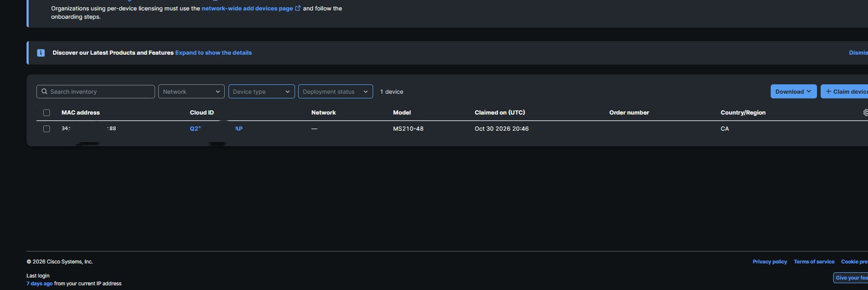
Task: Click the Oct 30 2026 20:46 claimed date
Action: pos(502,129)
